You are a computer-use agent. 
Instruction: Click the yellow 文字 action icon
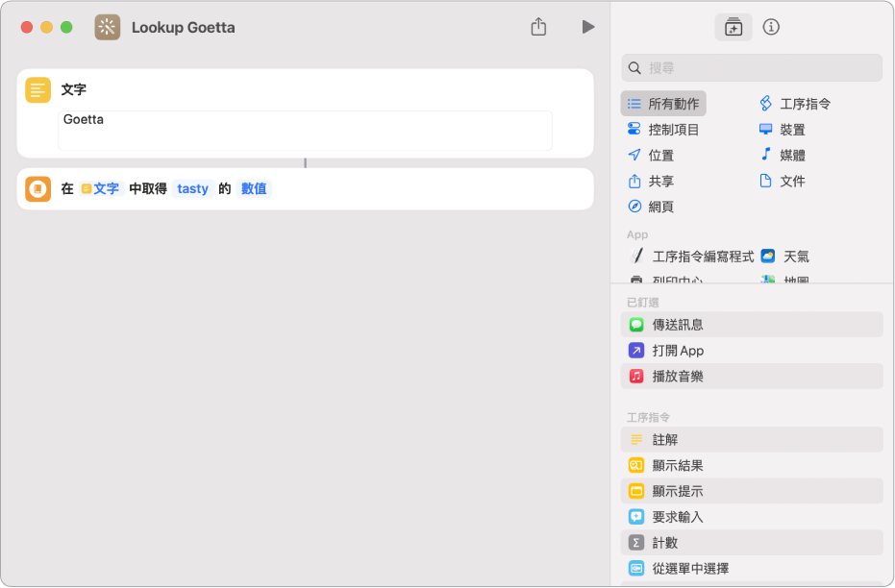[37, 89]
